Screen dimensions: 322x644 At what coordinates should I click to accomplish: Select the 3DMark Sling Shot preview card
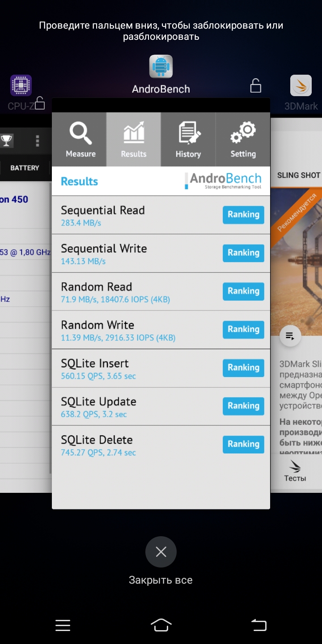click(x=297, y=305)
